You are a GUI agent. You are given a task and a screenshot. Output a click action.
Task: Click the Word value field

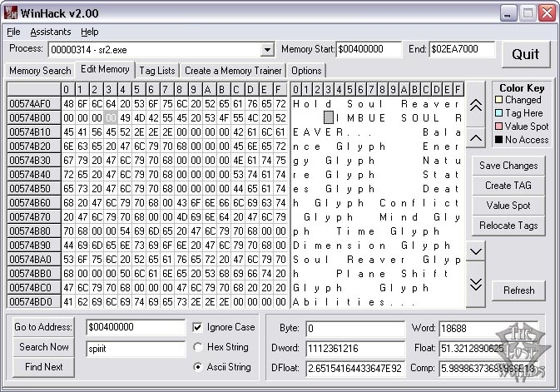pos(488,329)
